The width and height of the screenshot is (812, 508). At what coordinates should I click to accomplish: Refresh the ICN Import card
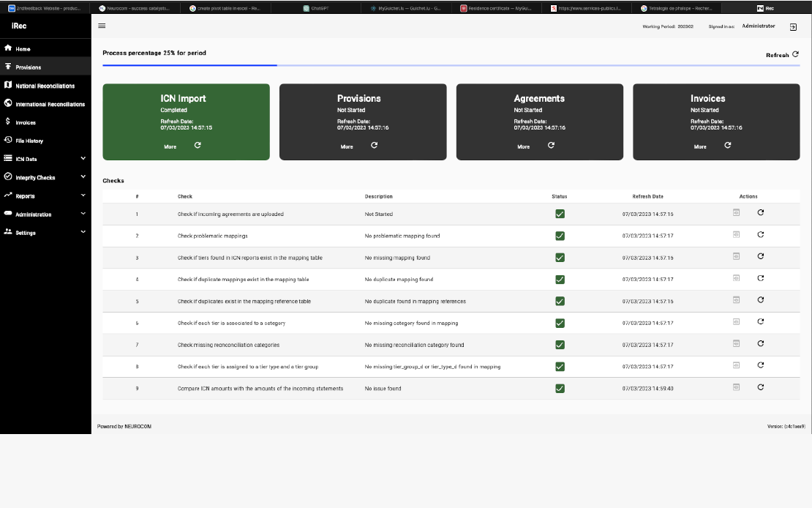(198, 145)
